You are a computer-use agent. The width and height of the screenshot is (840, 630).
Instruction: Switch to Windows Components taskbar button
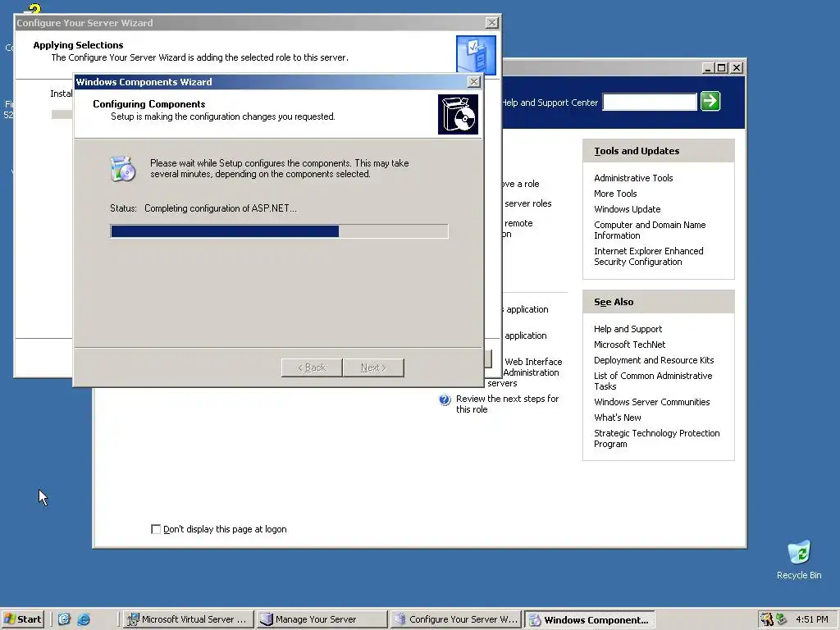click(590, 619)
